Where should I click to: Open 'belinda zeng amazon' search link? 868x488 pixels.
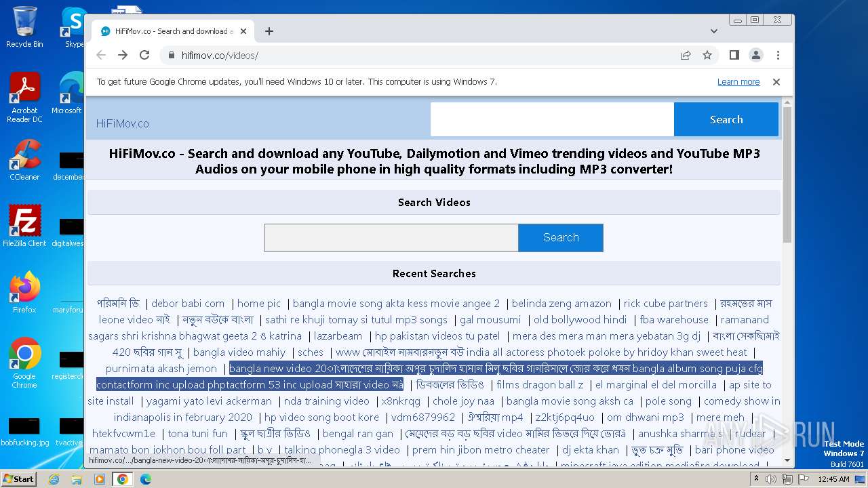click(x=561, y=304)
